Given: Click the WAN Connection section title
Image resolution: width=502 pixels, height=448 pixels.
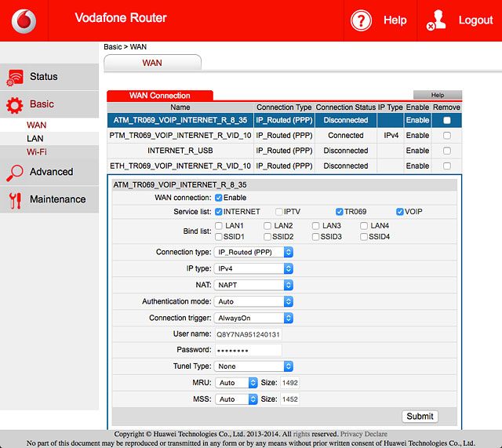Looking at the screenshot, I should 160,96.
